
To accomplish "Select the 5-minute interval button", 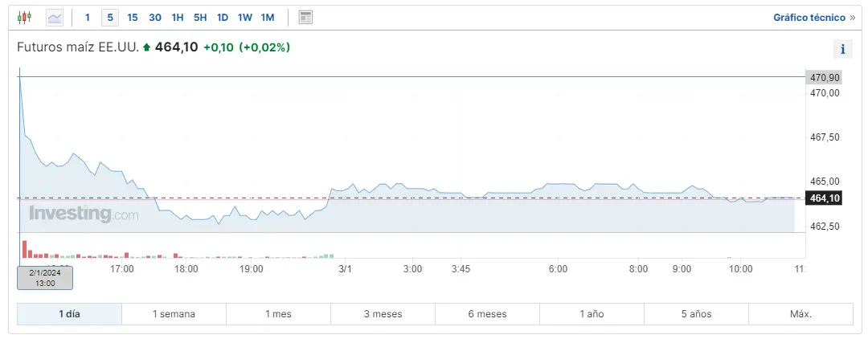I will [110, 17].
